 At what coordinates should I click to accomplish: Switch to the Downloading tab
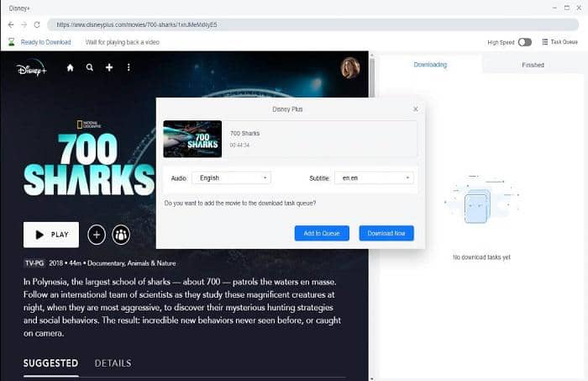pyautogui.click(x=430, y=65)
